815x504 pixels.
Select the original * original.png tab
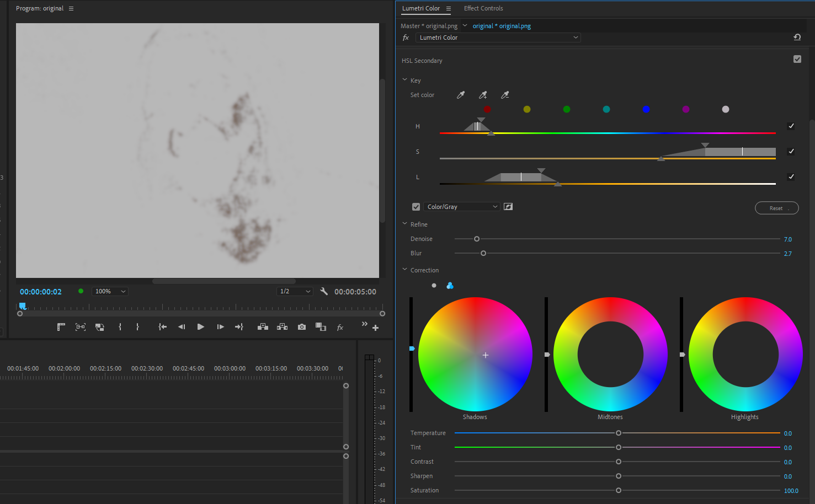point(502,26)
